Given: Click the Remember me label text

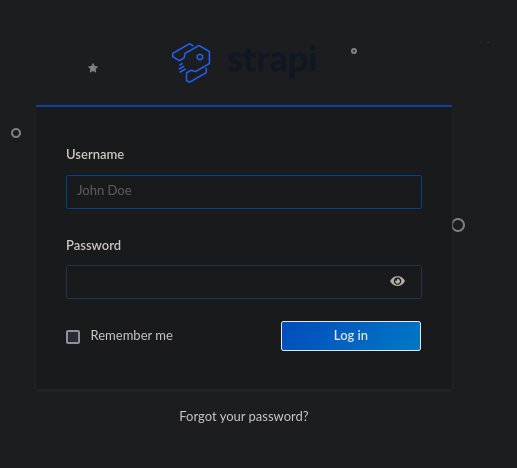Looking at the screenshot, I should (x=132, y=336).
